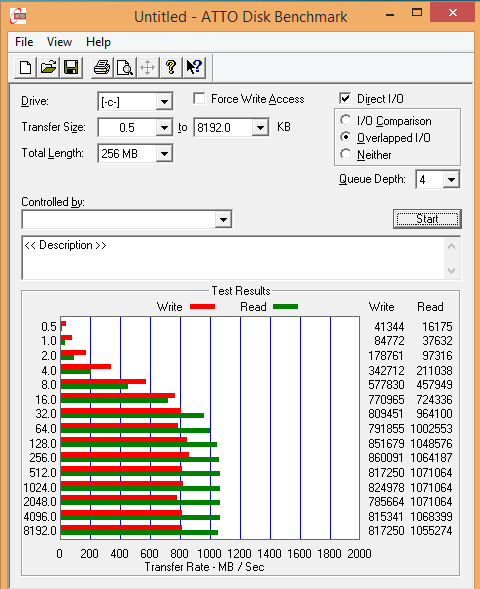This screenshot has width=480, height=589.
Task: Select the Overlapped I/O radio button
Action: point(346,137)
